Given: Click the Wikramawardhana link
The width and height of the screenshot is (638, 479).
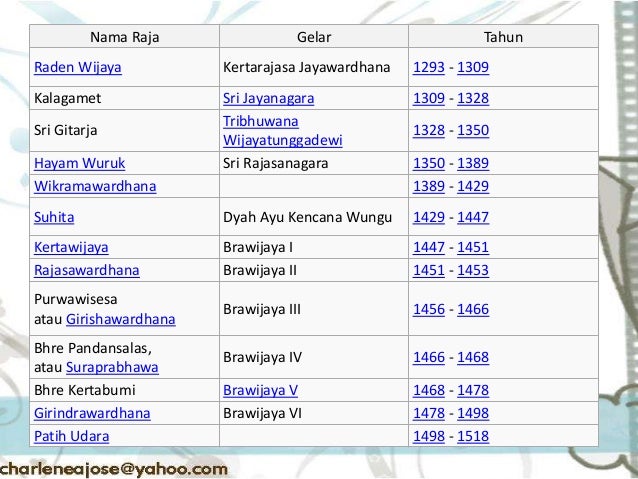Looking at the screenshot, I should [95, 186].
